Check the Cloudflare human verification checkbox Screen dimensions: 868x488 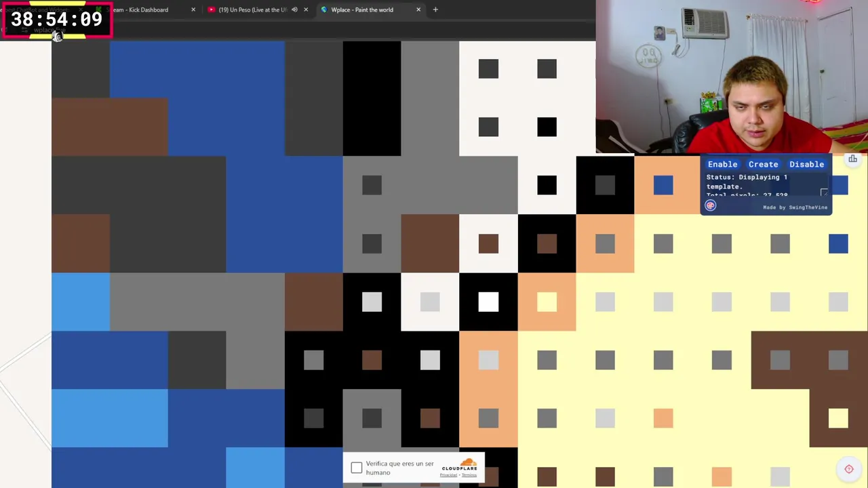click(357, 468)
